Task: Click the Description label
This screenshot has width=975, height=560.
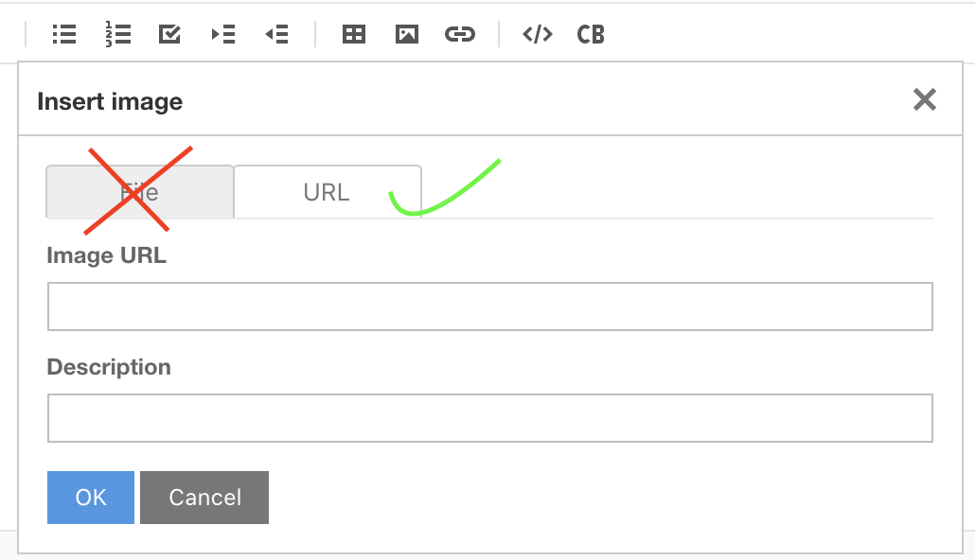Action: click(x=109, y=367)
